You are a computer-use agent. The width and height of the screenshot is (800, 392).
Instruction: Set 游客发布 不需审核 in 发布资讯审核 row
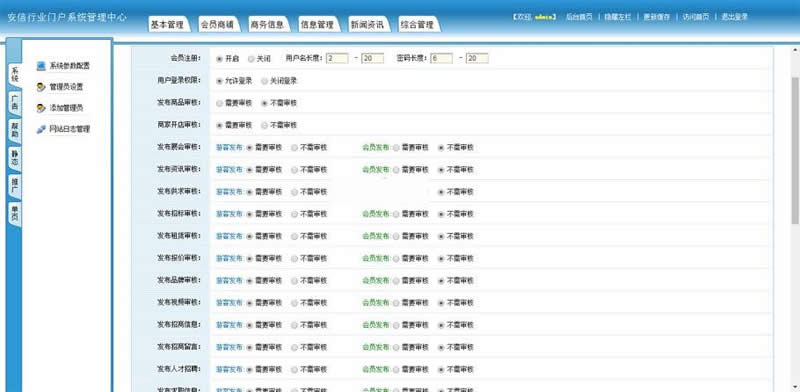tap(294, 169)
